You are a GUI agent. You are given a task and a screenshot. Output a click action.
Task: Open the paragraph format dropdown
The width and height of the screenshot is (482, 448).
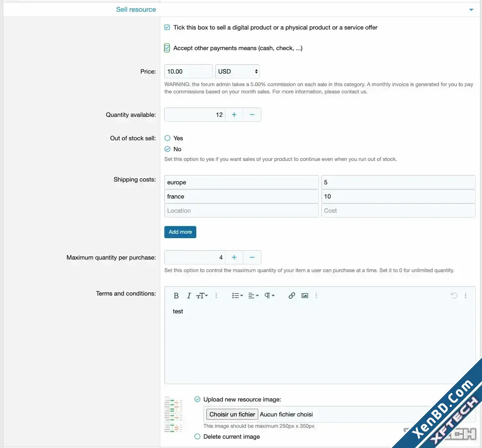(x=269, y=296)
